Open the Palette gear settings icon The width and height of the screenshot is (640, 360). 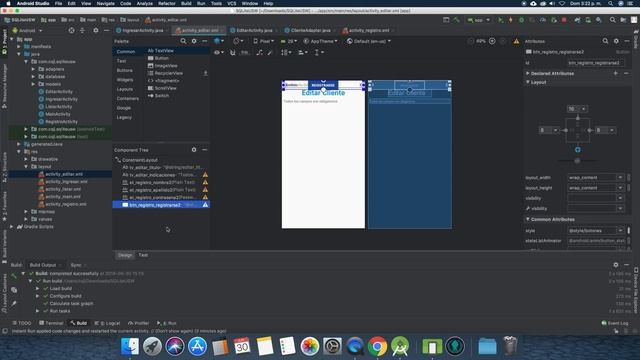click(x=194, y=41)
